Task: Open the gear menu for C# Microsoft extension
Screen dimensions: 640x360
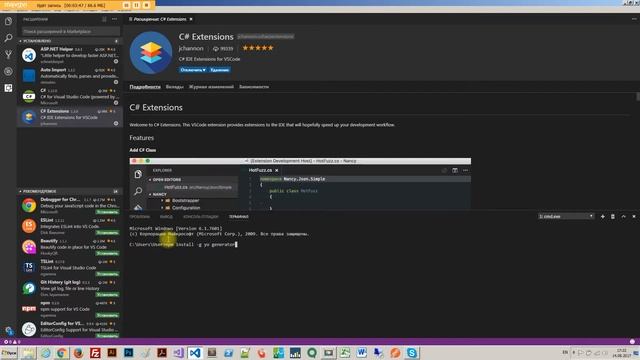Action: point(116,103)
